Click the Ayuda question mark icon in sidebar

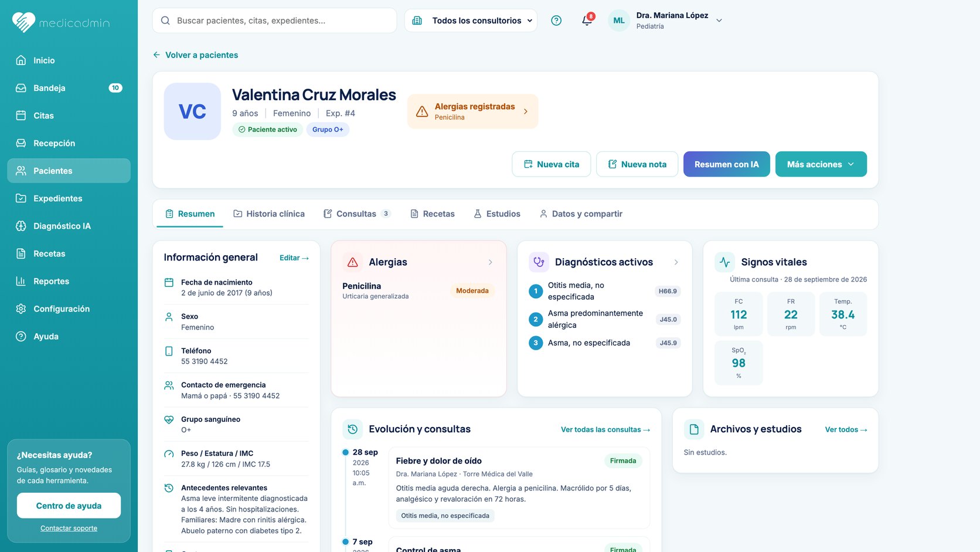(x=21, y=336)
